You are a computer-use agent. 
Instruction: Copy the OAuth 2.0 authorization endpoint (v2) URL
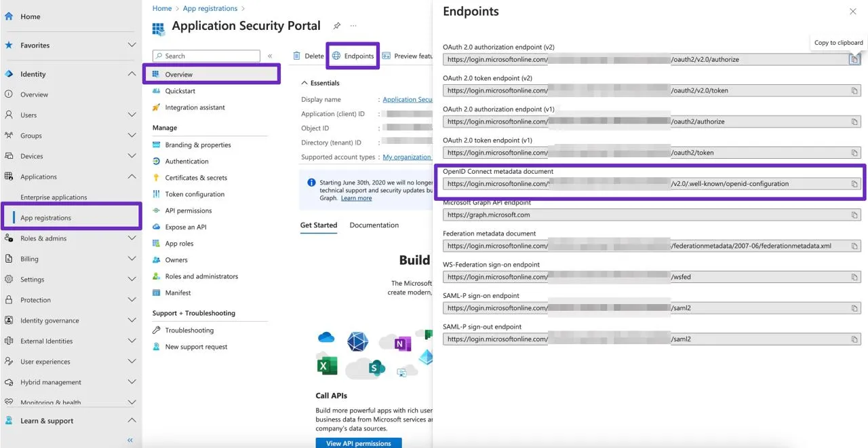tap(854, 60)
